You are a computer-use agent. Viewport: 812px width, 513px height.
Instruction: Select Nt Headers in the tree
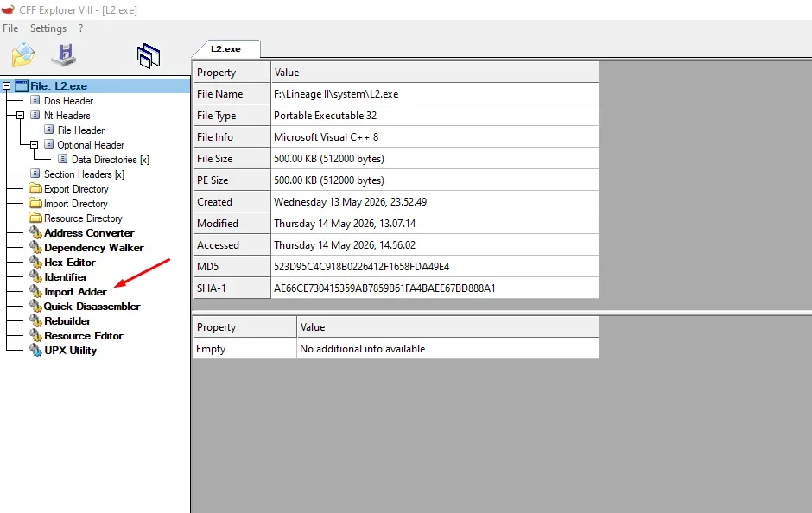click(x=67, y=116)
